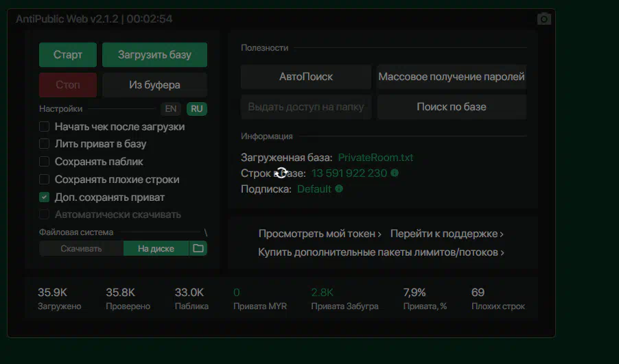Screen dimensions: 619x364
Task: Select the Скачивать file system mode
Action: tap(82, 248)
